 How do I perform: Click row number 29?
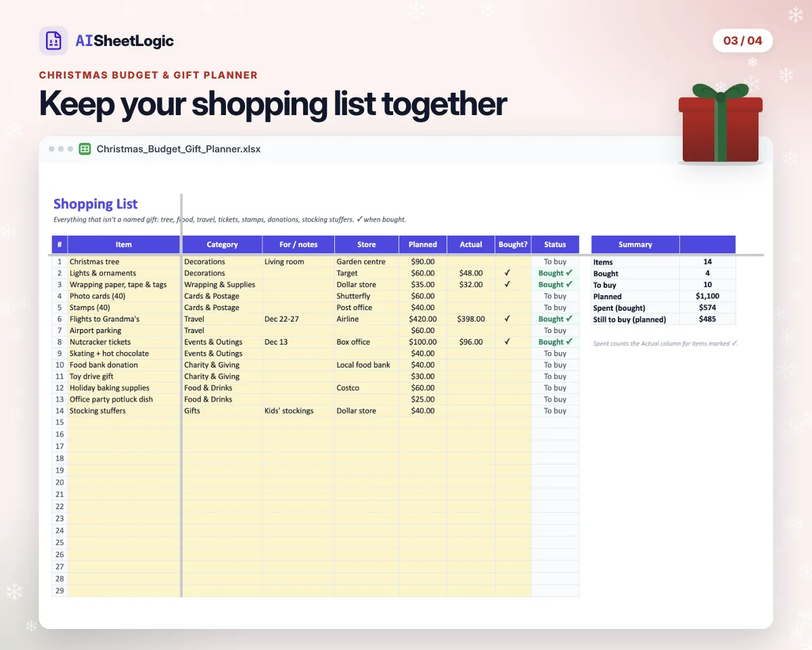(x=60, y=590)
